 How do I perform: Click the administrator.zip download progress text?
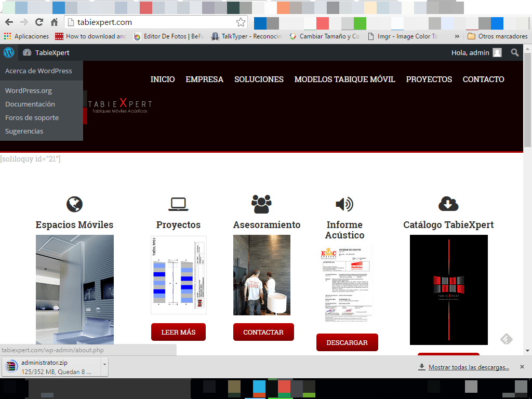[x=56, y=372]
